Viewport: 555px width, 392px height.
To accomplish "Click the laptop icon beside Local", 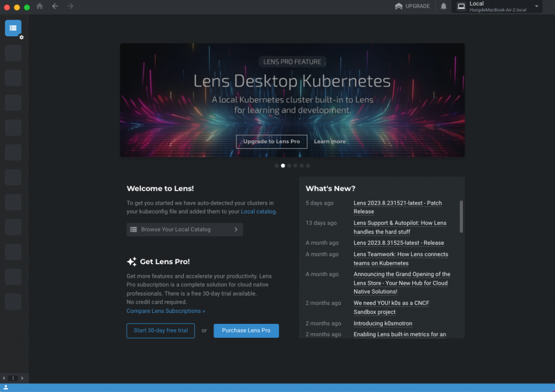I will [x=461, y=6].
